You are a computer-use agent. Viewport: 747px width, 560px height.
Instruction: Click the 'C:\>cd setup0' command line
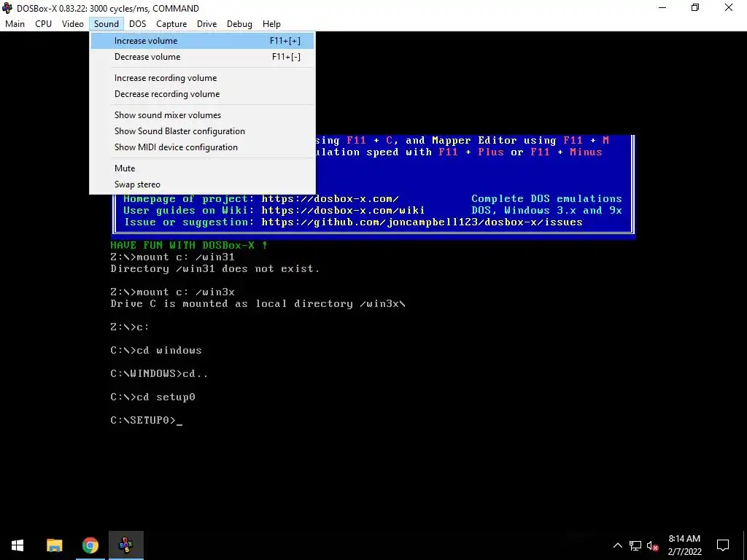(x=152, y=397)
